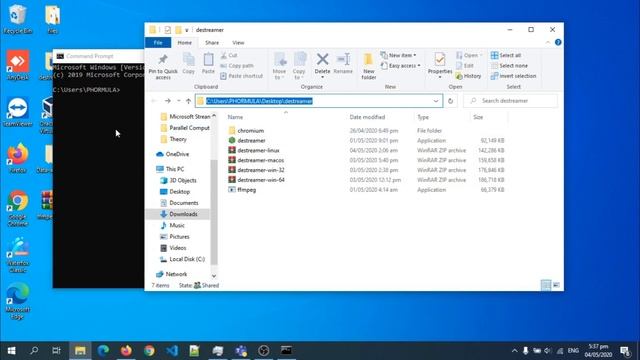Click Select all in ribbon
The image size is (640, 360).
tap(506, 55)
